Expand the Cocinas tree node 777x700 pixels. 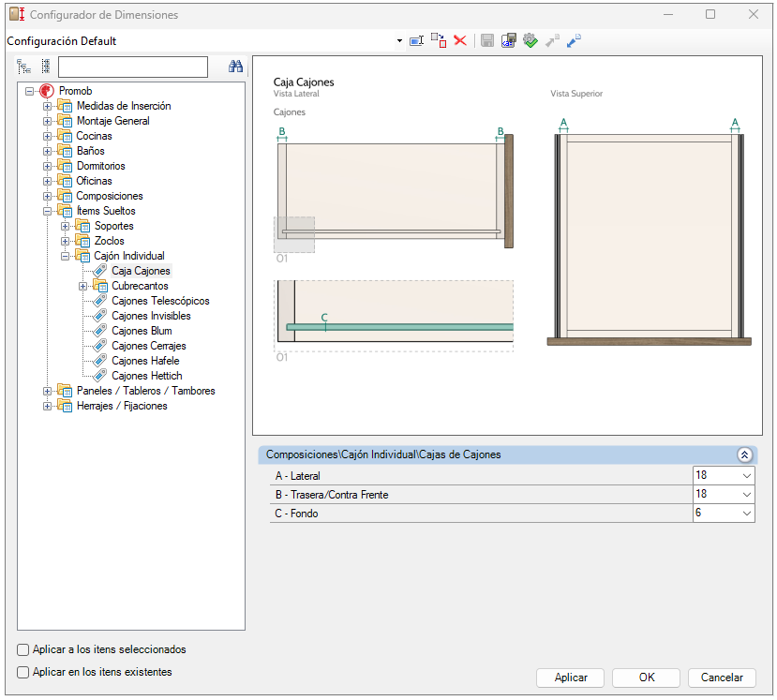point(48,136)
